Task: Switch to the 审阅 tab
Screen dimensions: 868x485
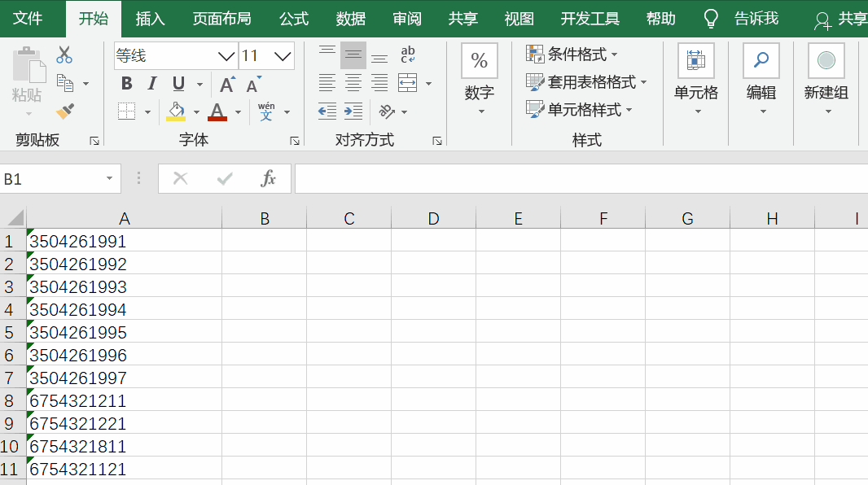Action: coord(407,19)
